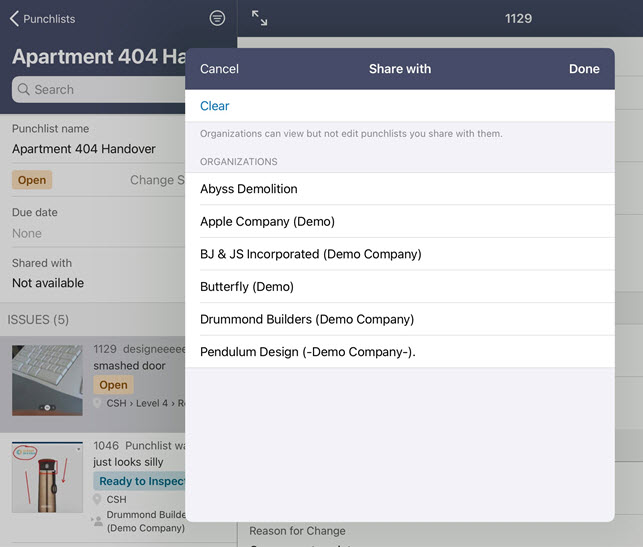Click location pin icon beside CSH
Image resolution: width=643 pixels, height=547 pixels.
[98, 499]
